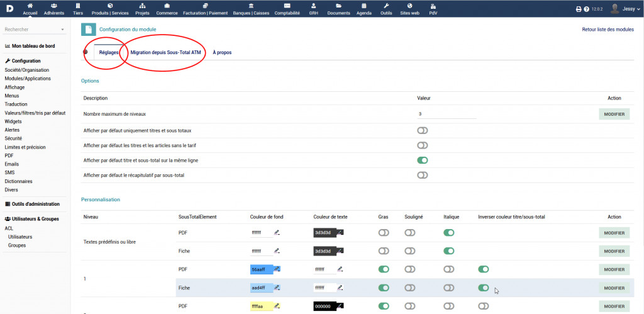Open the Jessy user dropdown menu
The height and width of the screenshot is (314, 644).
626,9
